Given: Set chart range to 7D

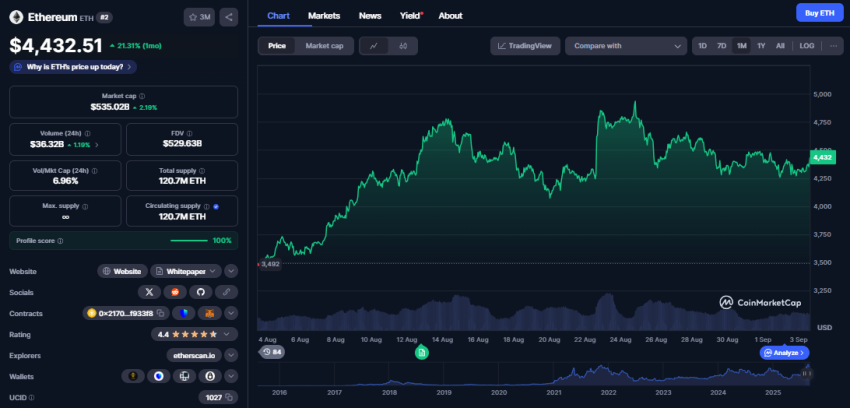Looking at the screenshot, I should click(x=722, y=46).
